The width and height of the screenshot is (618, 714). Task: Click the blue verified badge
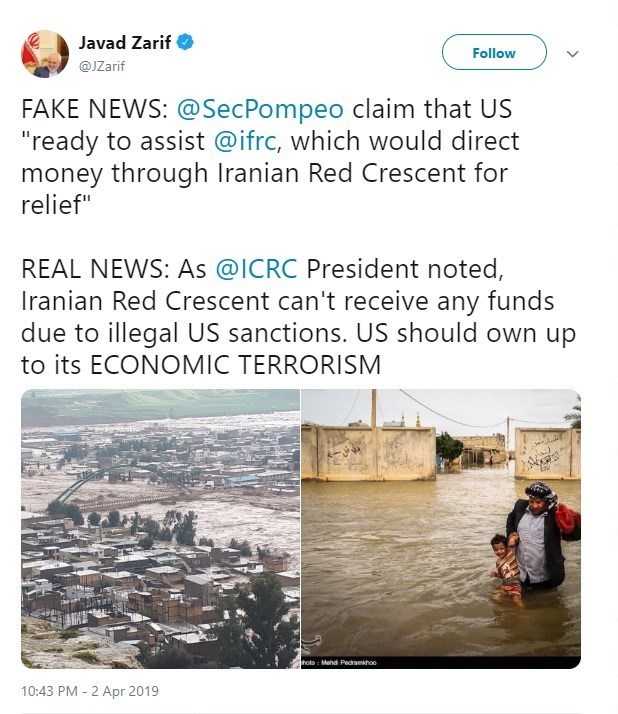(185, 42)
